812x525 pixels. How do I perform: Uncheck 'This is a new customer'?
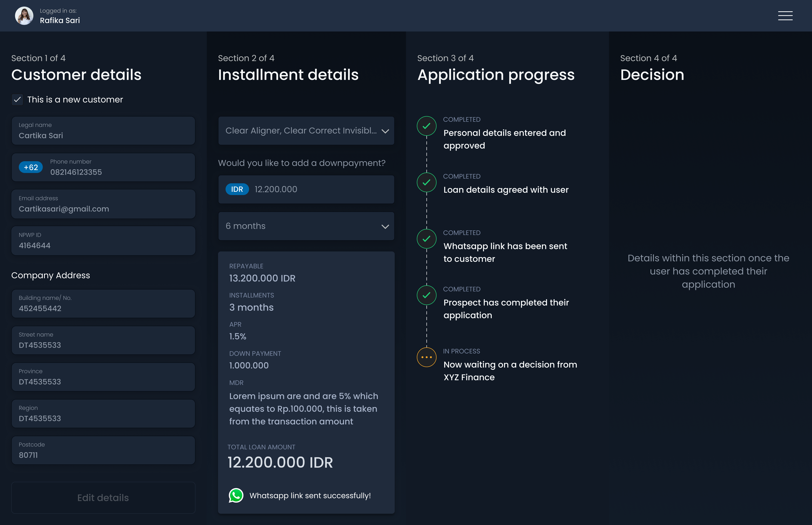[17, 99]
